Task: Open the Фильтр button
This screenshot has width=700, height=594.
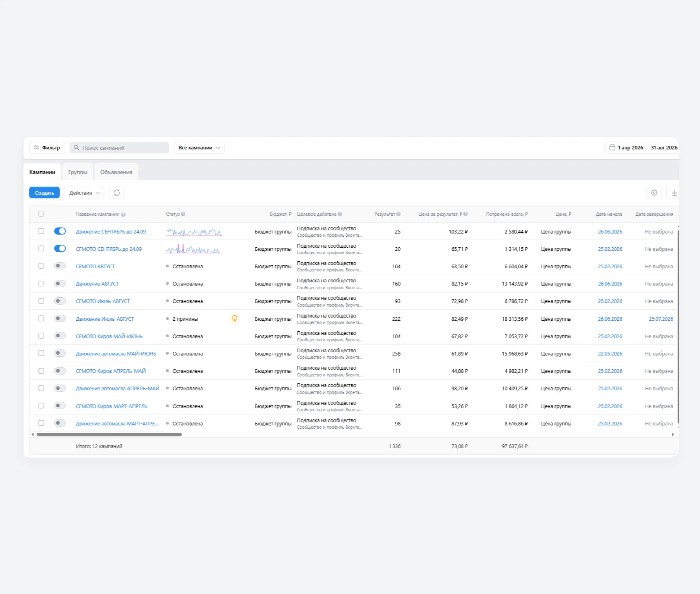Action: [x=47, y=148]
